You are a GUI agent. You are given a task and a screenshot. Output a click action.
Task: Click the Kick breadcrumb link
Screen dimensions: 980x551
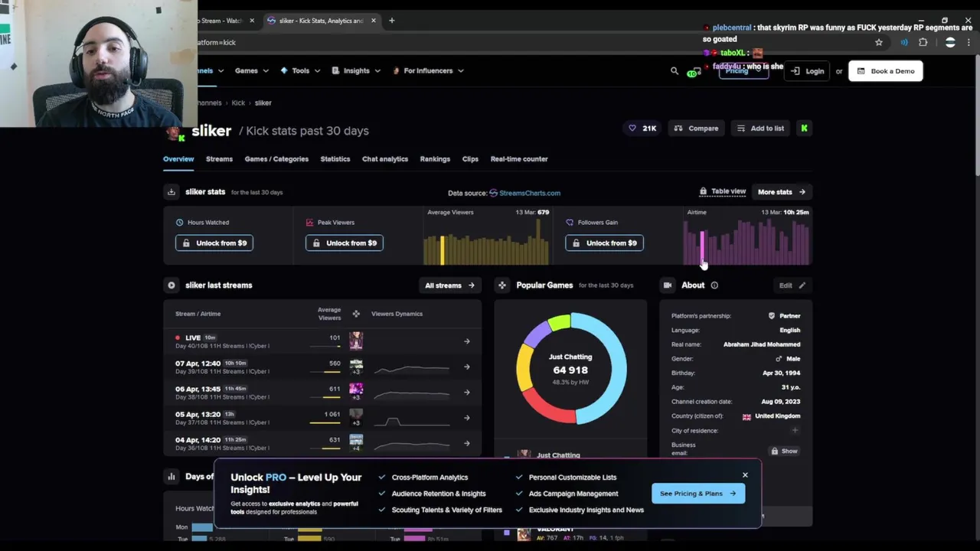click(x=238, y=103)
